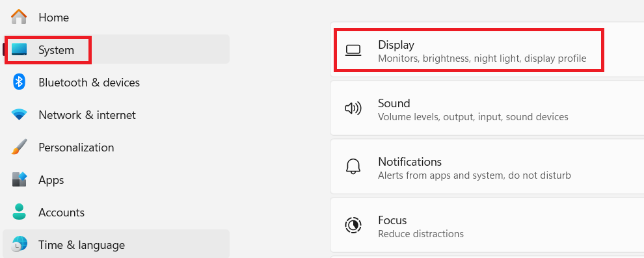The height and width of the screenshot is (258, 644).
Task: Click the Home house icon
Action: pyautogui.click(x=19, y=18)
